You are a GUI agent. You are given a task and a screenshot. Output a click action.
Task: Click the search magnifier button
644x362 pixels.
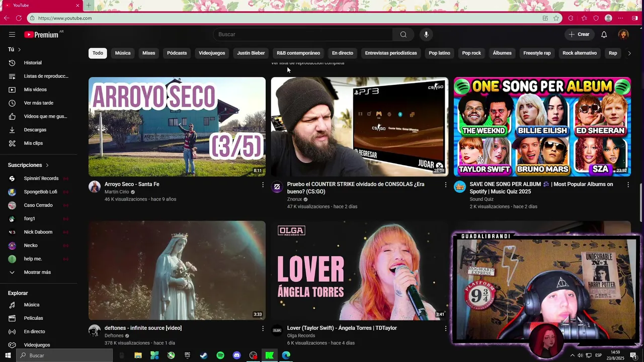coord(403,34)
